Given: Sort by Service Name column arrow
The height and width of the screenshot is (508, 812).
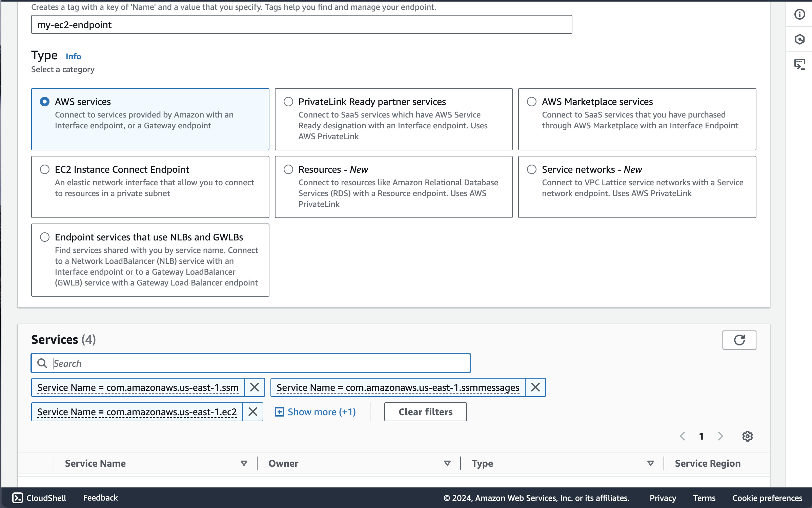Looking at the screenshot, I should (x=244, y=463).
